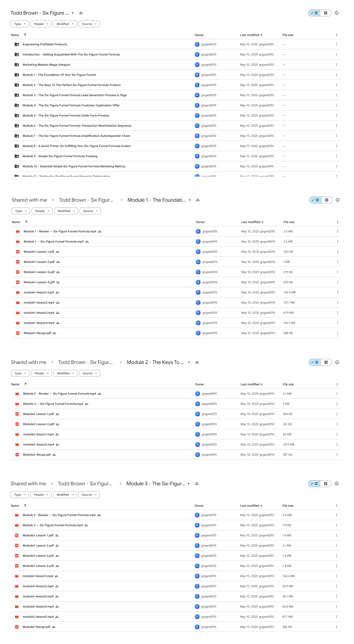Select list view in top Todd Brown panel

314,13
